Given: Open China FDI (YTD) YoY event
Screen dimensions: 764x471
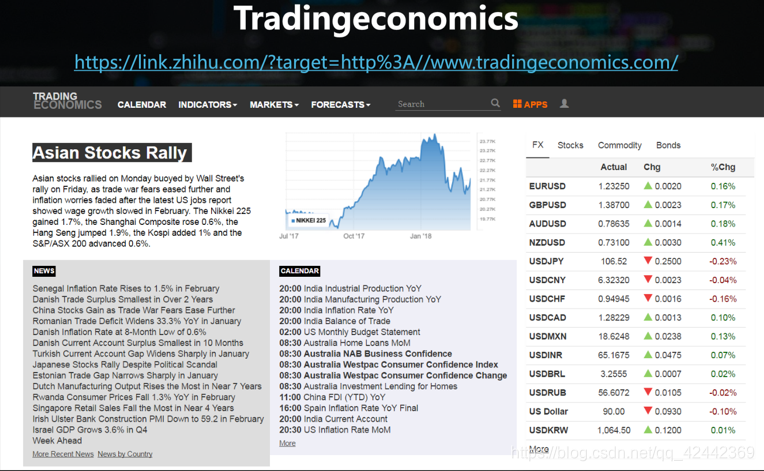Looking at the screenshot, I should (332, 397).
